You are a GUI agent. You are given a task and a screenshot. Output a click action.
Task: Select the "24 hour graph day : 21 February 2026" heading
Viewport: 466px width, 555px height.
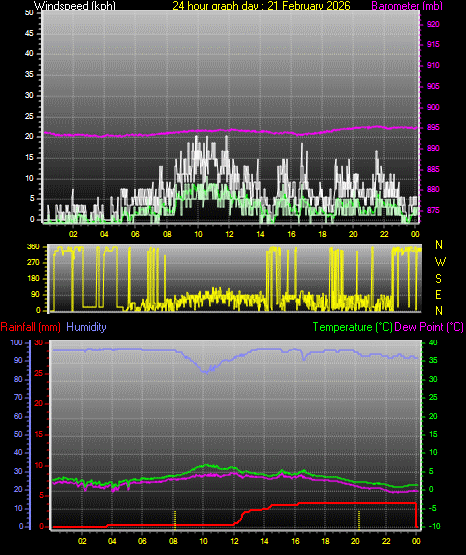[x=261, y=6]
